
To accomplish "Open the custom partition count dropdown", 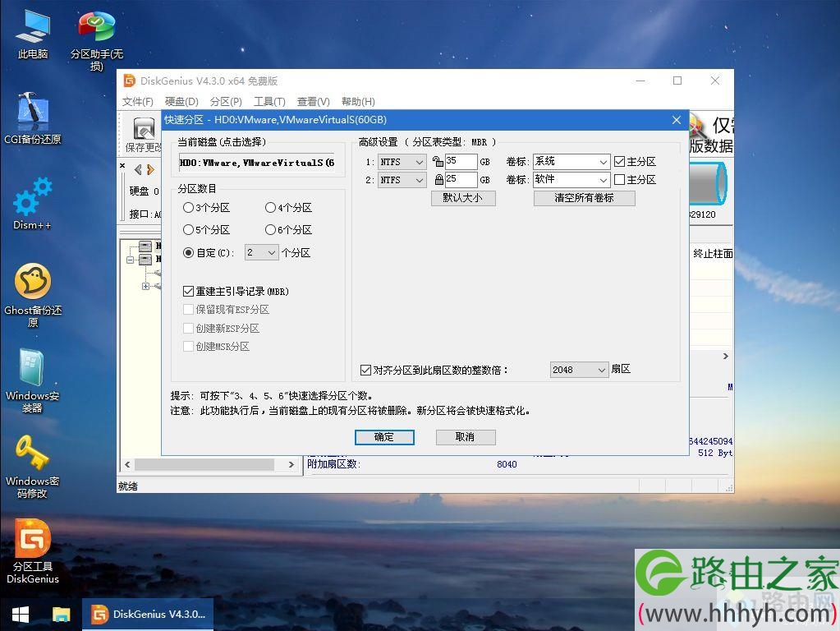I will point(261,252).
